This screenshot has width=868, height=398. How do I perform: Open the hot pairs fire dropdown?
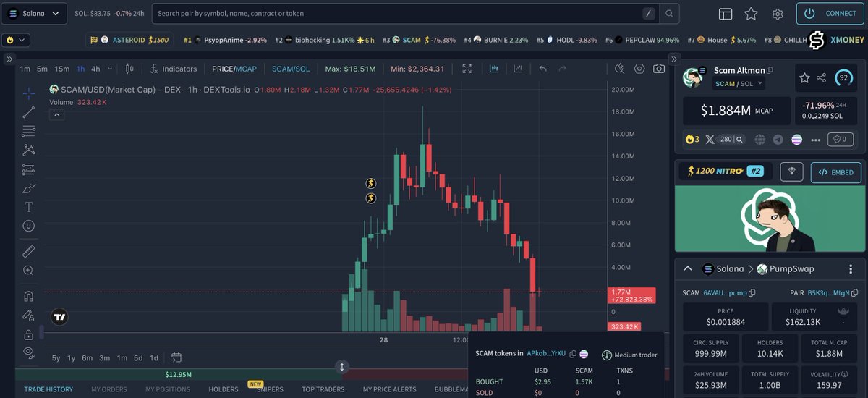[x=16, y=40]
